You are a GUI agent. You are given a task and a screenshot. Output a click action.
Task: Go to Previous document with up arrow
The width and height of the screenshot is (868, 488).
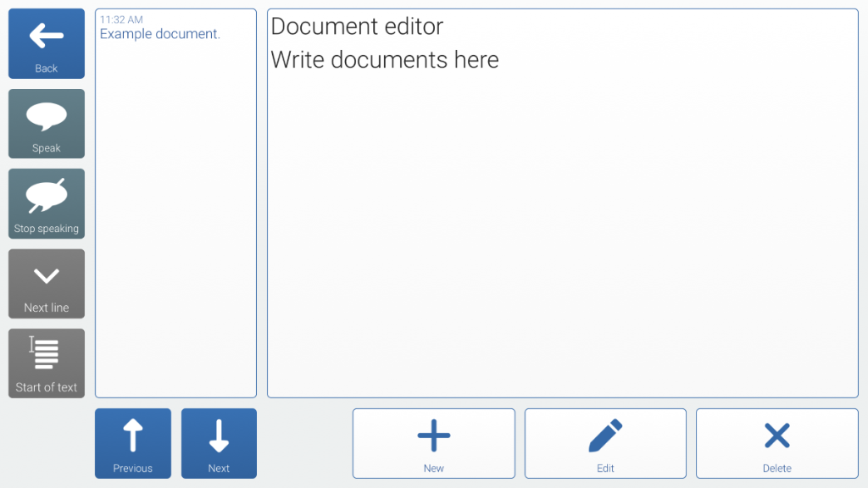click(x=133, y=443)
